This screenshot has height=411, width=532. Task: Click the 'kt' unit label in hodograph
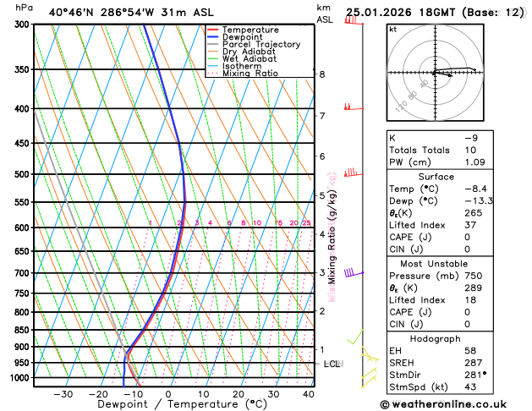point(393,30)
